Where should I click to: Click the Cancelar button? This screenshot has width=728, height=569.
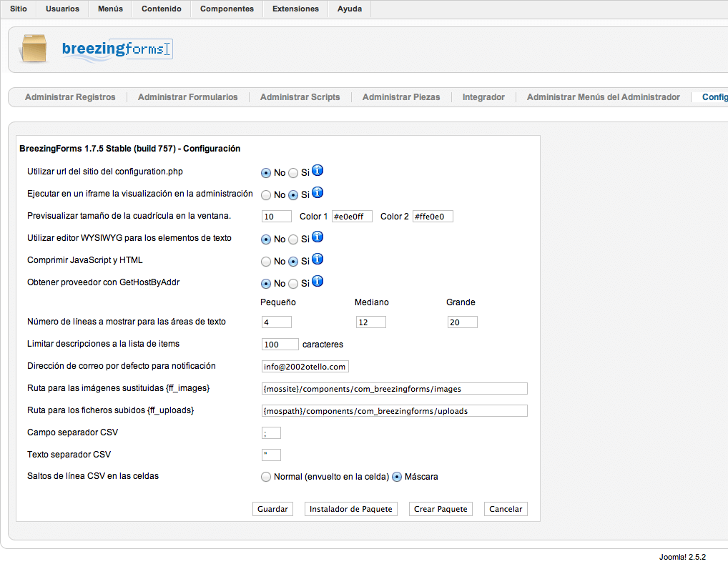(506, 509)
